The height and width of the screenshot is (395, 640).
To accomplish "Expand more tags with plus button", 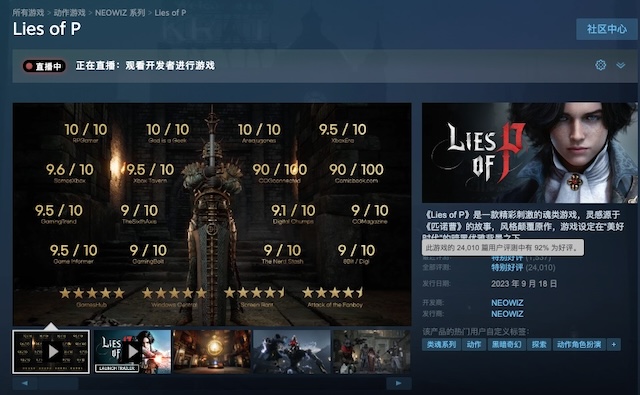I will 613,344.
